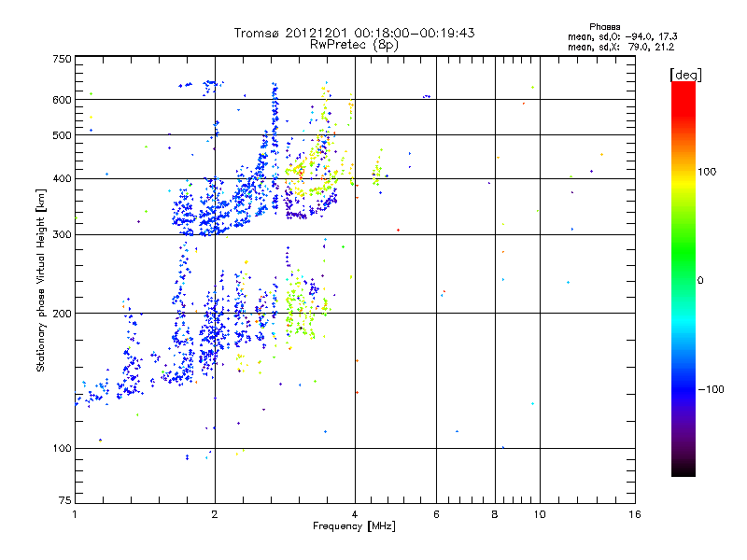Click the rainbow phase colorbar
Screen dimensions: 747x560
[x=684, y=278]
